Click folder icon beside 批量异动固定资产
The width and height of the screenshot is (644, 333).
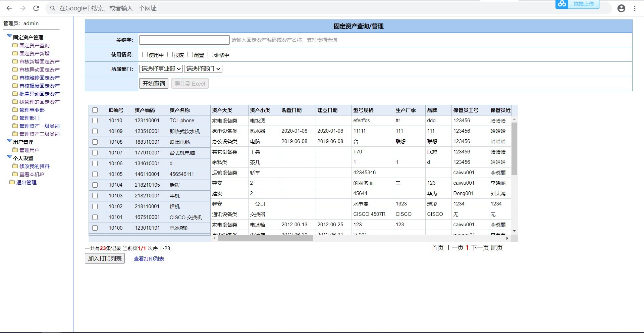15,93
